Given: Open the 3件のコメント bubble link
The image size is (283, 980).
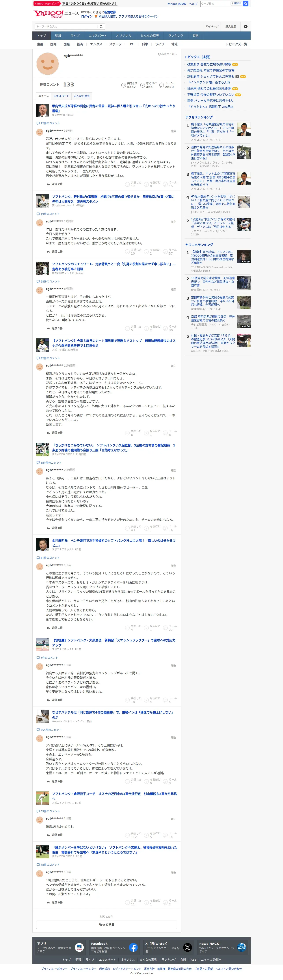Looking at the screenshot, I should (47, 658).
